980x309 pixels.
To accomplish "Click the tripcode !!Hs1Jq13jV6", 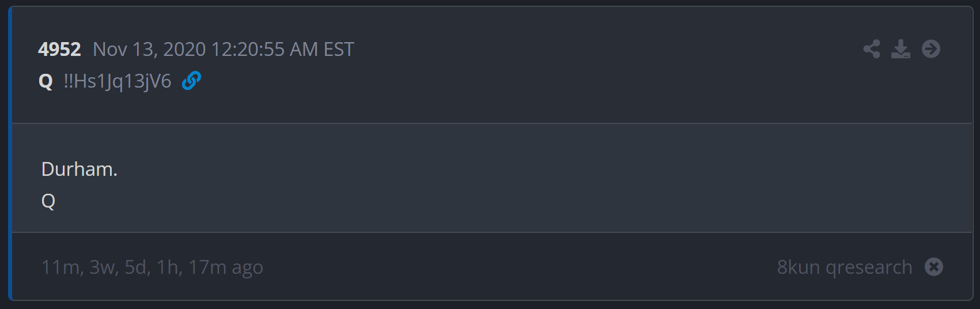I will (x=118, y=81).
